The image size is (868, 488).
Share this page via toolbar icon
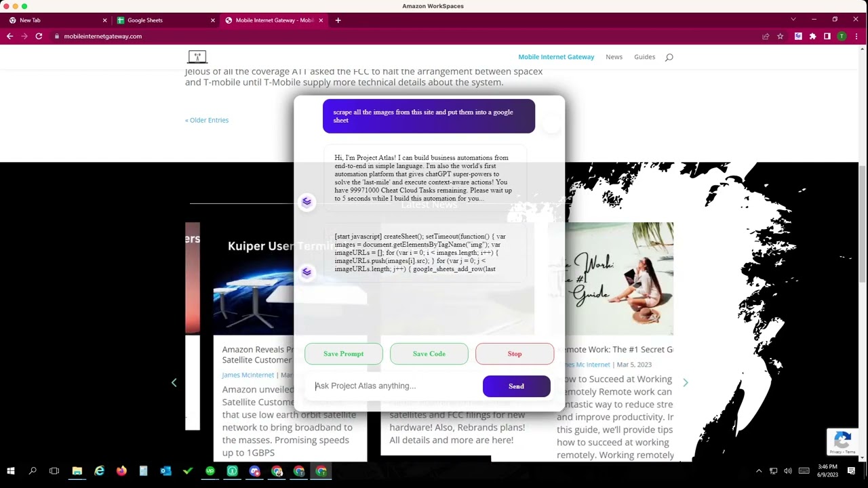[766, 37]
